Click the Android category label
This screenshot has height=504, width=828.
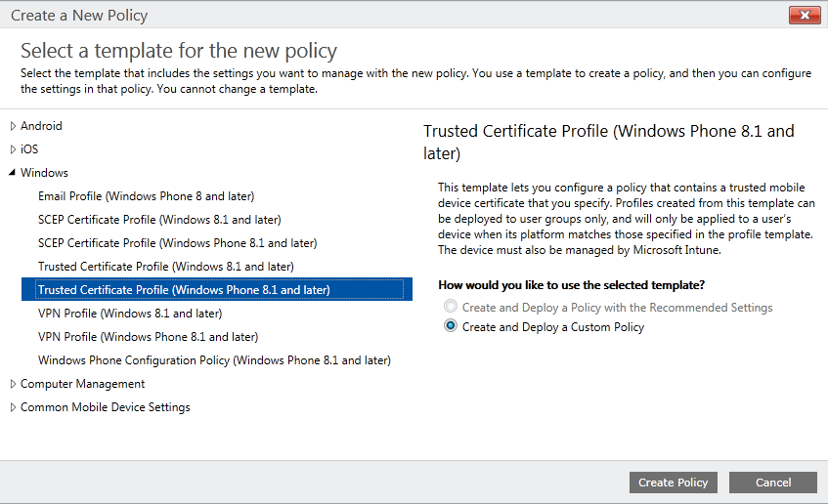[x=41, y=126]
